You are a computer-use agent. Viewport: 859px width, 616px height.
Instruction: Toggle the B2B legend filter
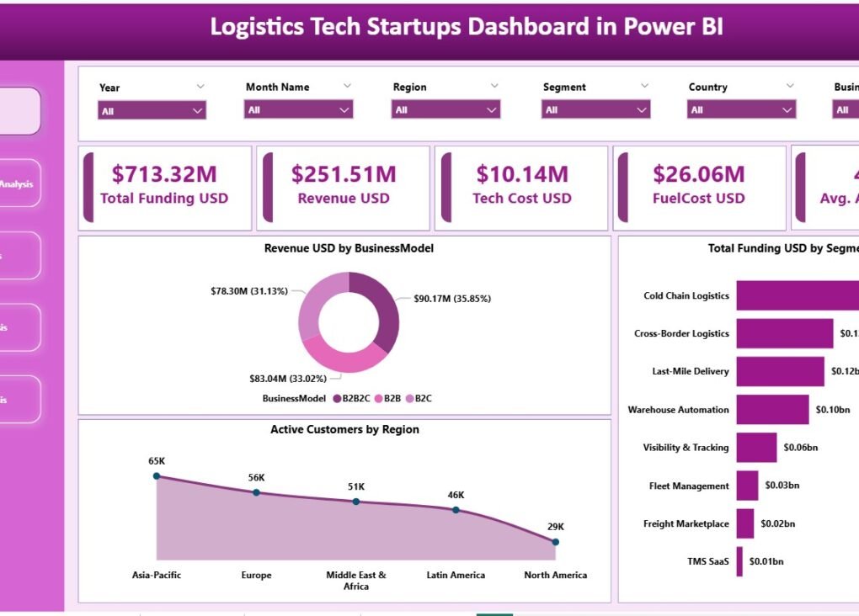(388, 400)
